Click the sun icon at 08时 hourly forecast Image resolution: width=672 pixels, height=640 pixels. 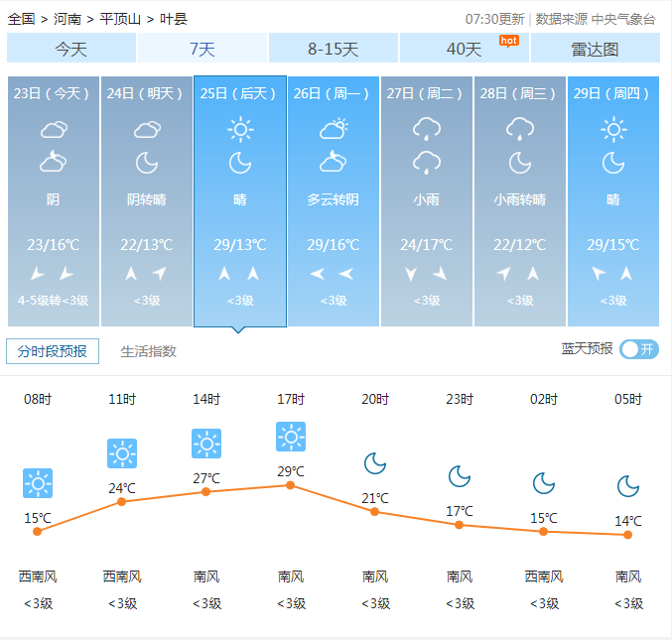pyautogui.click(x=38, y=483)
